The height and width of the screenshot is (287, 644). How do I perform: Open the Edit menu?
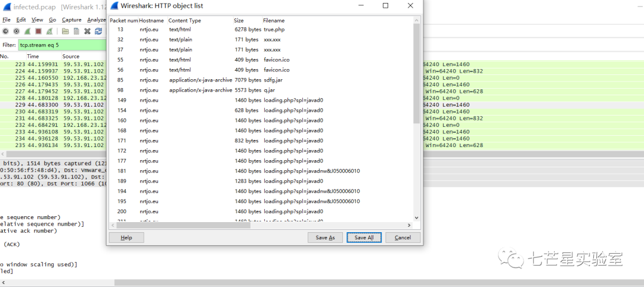(21, 20)
